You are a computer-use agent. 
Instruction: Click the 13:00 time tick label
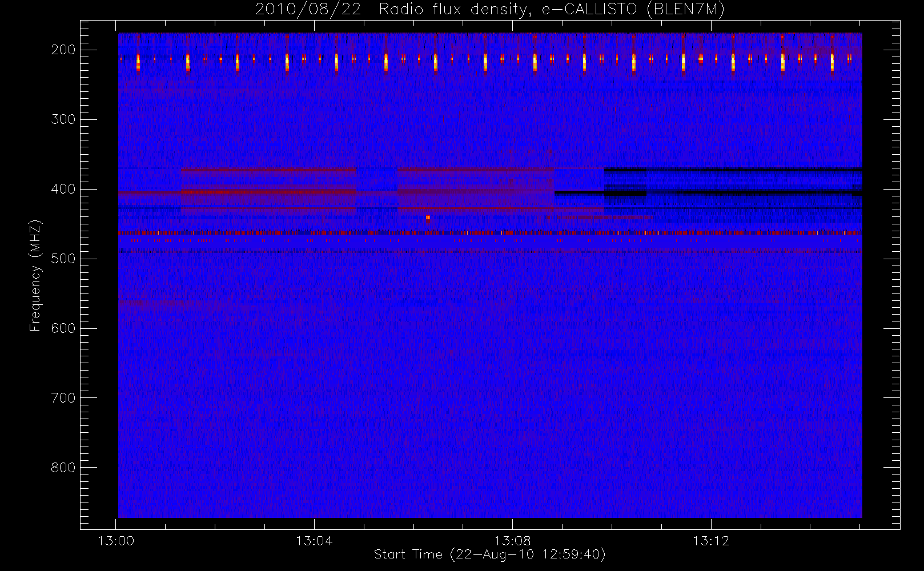click(x=116, y=541)
